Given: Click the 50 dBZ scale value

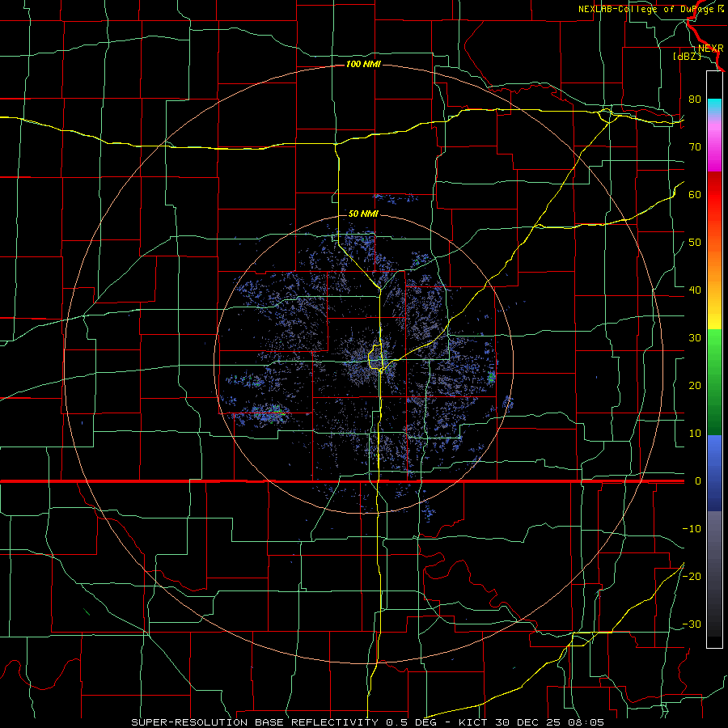Looking at the screenshot, I should click(695, 243).
